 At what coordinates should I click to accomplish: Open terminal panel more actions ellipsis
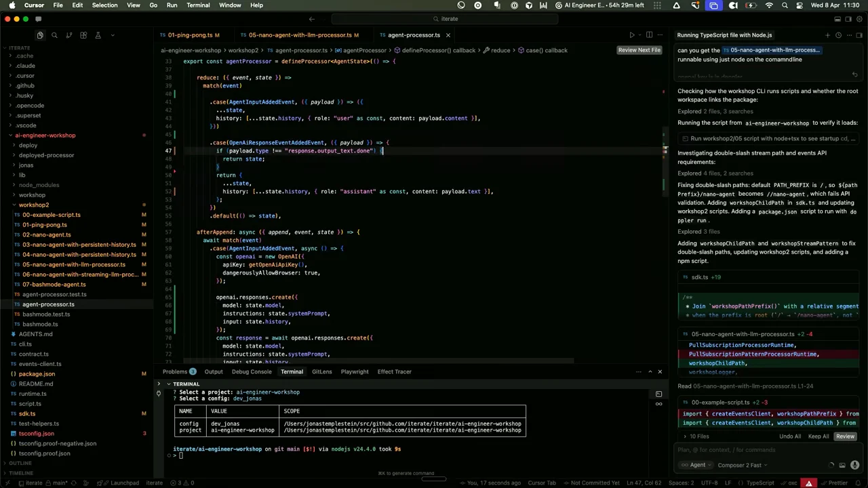point(639,371)
